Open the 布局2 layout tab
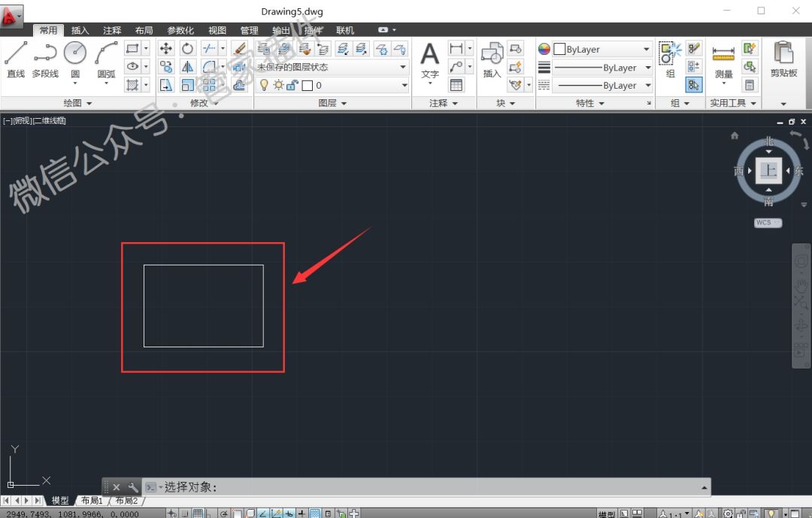Image resolution: width=812 pixels, height=518 pixels. [126, 501]
